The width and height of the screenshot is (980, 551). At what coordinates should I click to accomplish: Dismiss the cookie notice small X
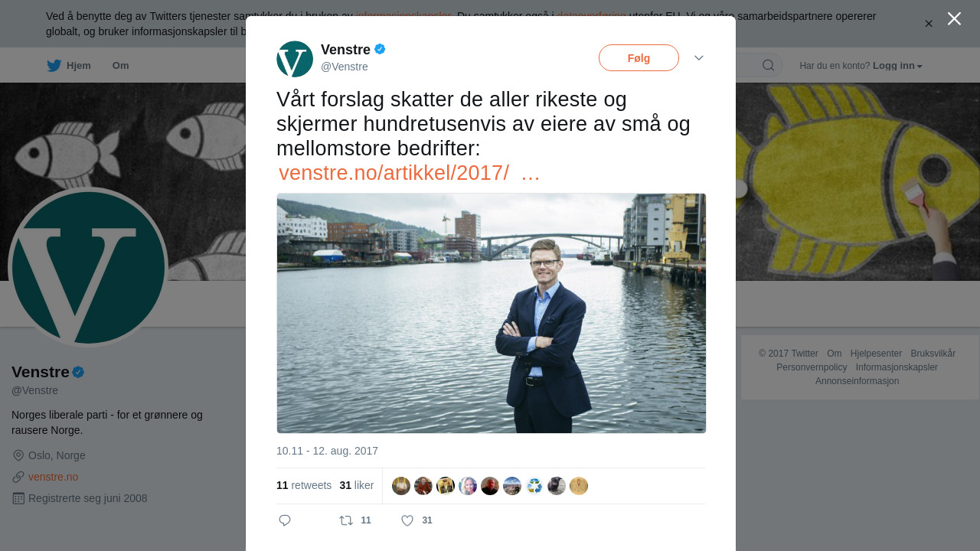(x=929, y=24)
